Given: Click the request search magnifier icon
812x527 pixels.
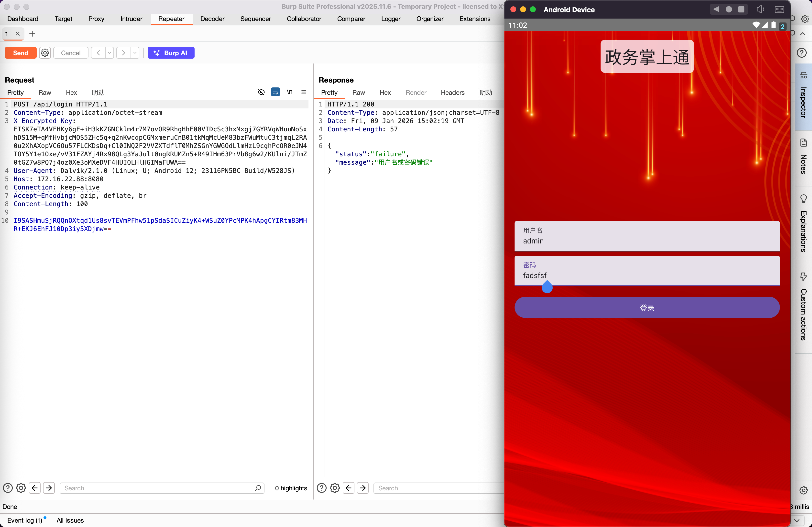Looking at the screenshot, I should tap(258, 488).
